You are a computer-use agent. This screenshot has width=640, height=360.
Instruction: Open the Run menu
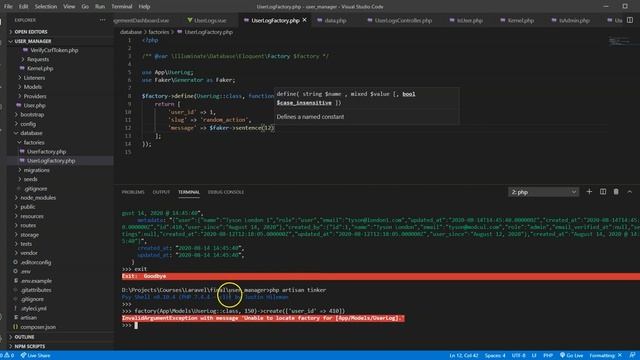pyautogui.click(x=100, y=7)
